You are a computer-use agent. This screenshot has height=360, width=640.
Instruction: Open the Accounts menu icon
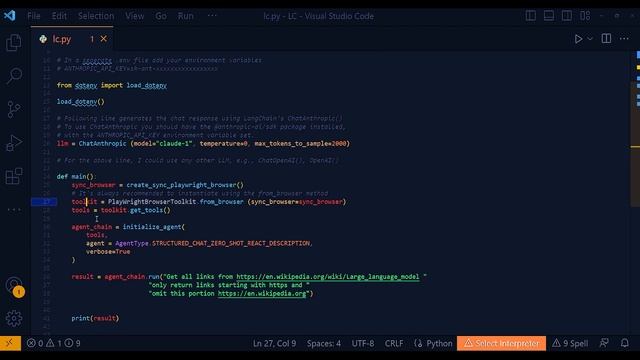coord(15,285)
